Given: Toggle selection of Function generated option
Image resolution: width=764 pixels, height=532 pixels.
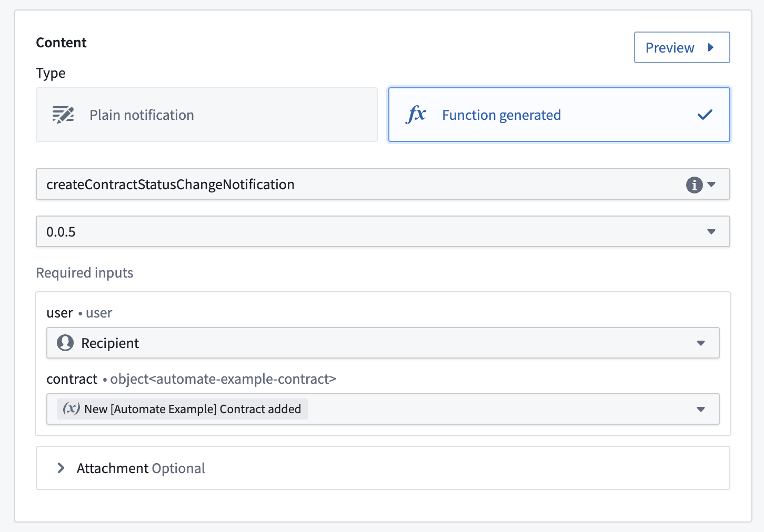Looking at the screenshot, I should tap(559, 115).
